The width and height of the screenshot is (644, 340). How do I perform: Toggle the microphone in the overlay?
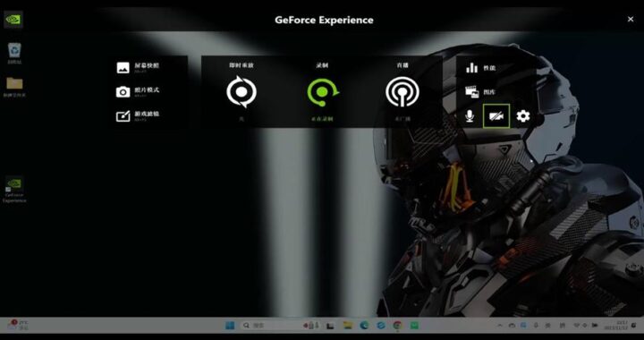(x=470, y=116)
